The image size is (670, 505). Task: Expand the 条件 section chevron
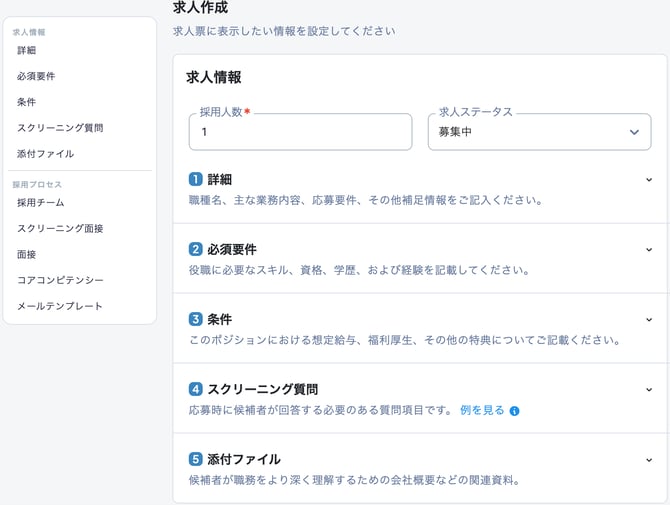(x=649, y=320)
